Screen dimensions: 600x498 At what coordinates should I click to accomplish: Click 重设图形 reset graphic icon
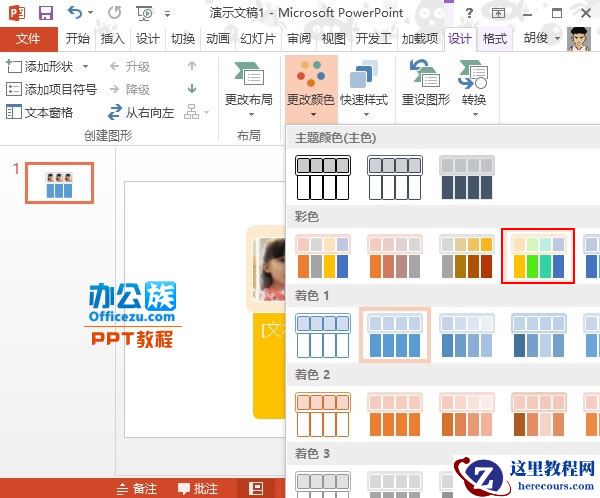426,84
